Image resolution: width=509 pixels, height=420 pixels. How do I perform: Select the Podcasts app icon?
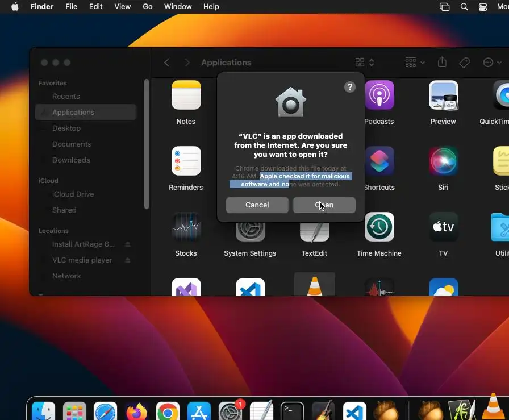(379, 95)
